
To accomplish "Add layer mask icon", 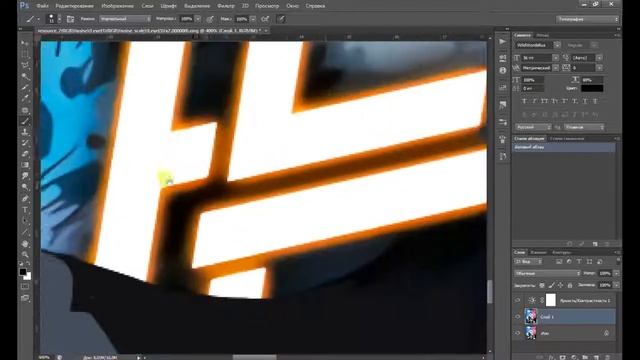I will pos(563,358).
